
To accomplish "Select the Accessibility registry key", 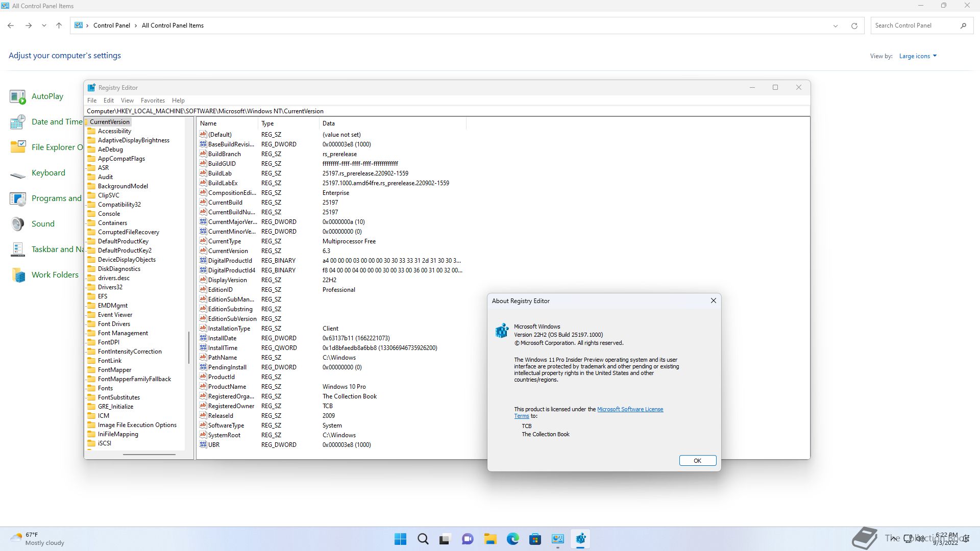I will coord(114,131).
